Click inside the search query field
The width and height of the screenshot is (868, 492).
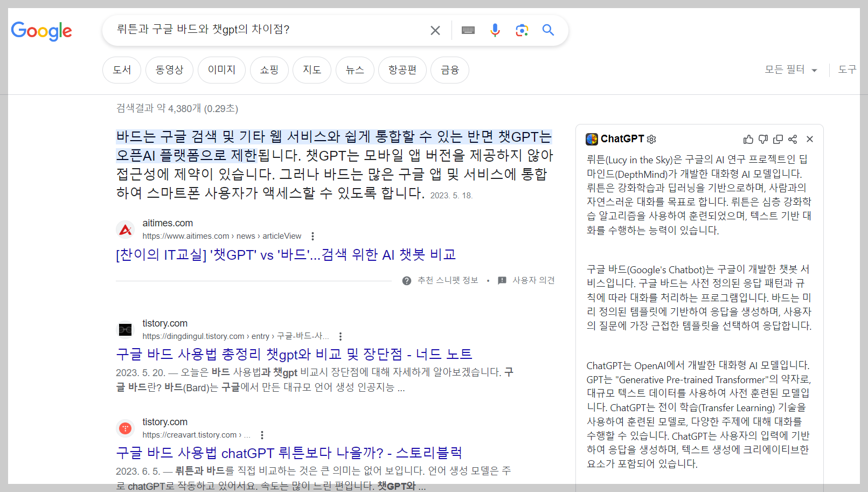click(269, 30)
